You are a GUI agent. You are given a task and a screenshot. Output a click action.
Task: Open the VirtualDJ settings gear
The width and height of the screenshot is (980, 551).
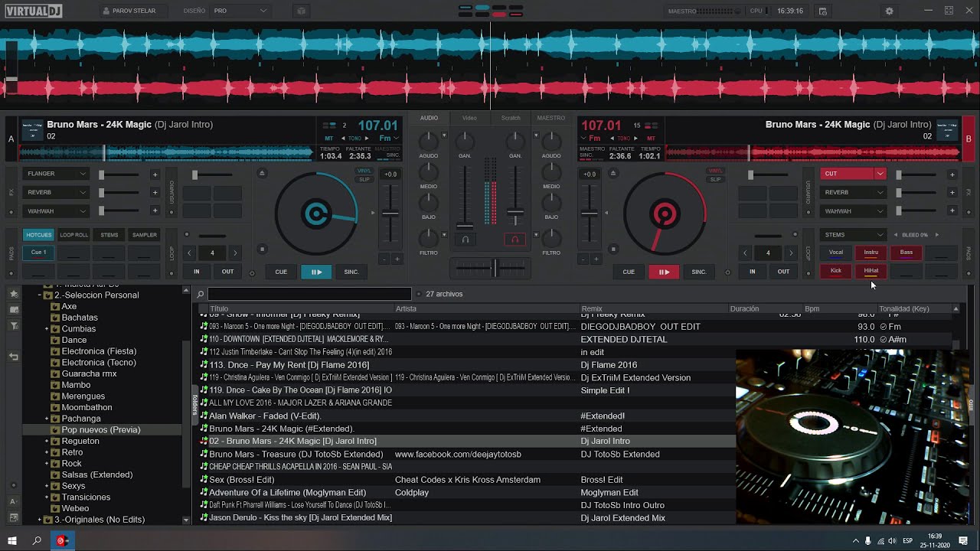click(889, 11)
